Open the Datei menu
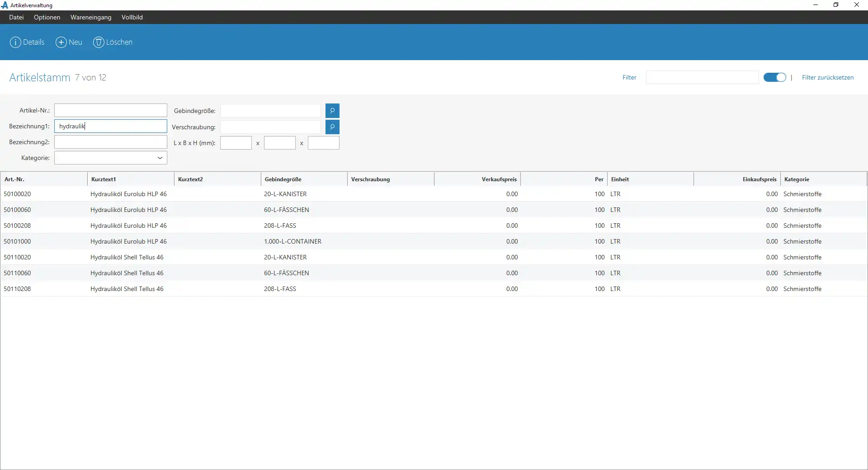The width and height of the screenshot is (868, 470). (16, 17)
